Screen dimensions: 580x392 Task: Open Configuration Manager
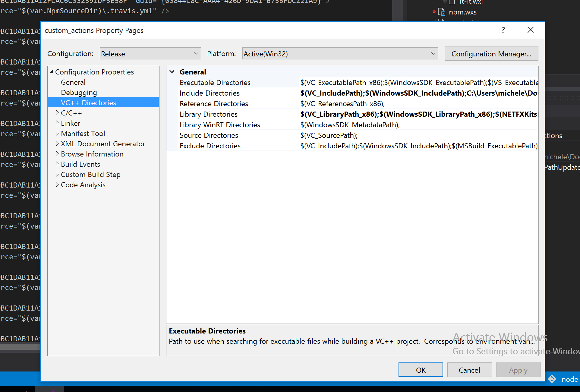(491, 54)
